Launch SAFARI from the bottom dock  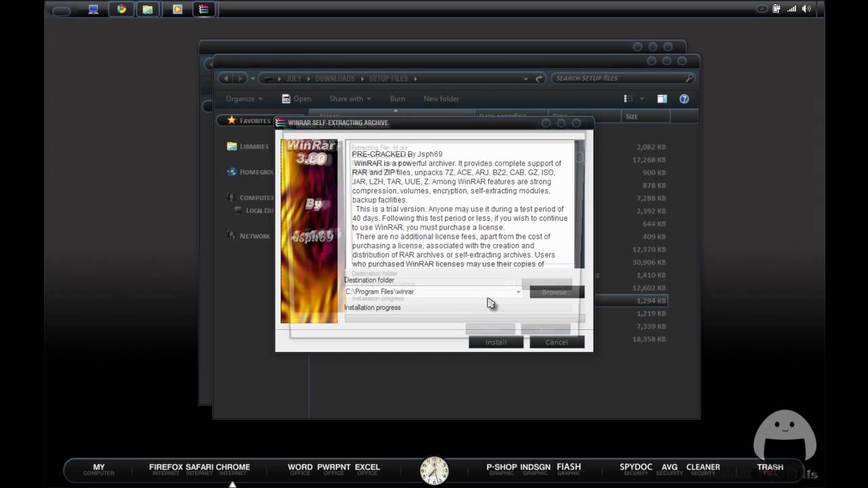pos(199,469)
